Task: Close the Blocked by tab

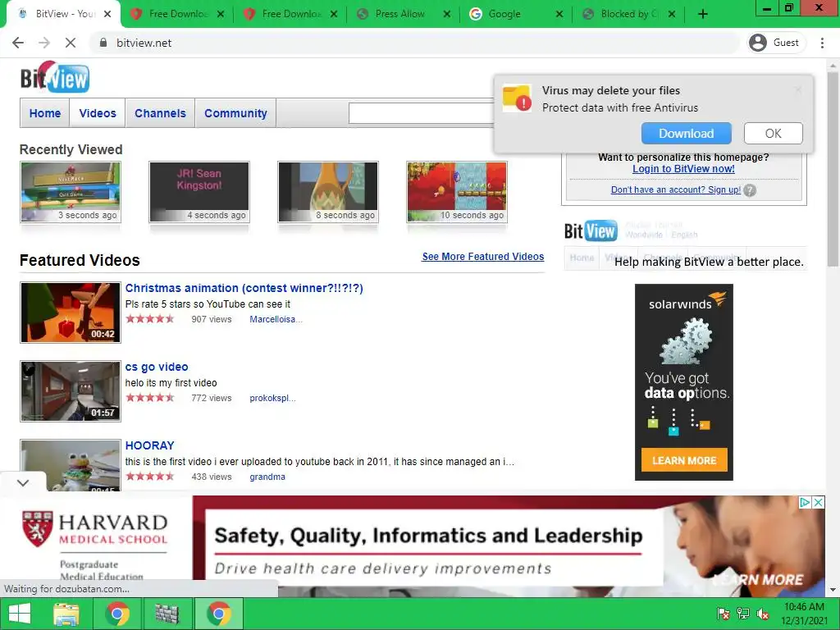Action: (x=672, y=15)
